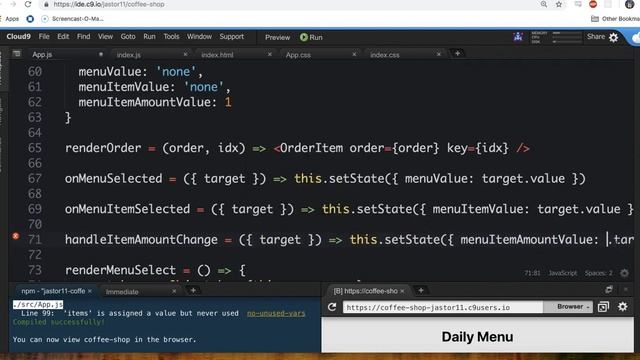Open preview pane settings gear
Viewport: 640px width, 360px height.
[622, 307]
